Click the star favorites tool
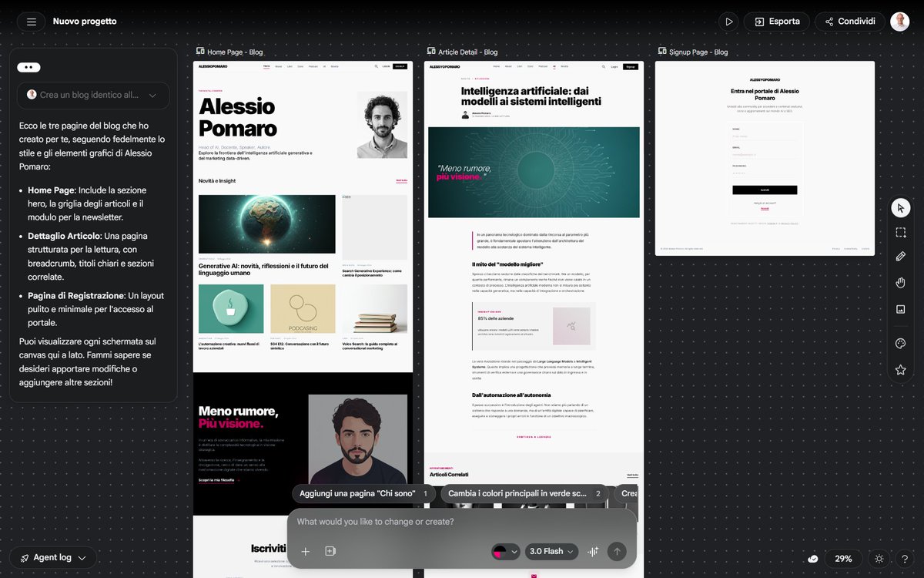This screenshot has width=924, height=578. coord(900,370)
